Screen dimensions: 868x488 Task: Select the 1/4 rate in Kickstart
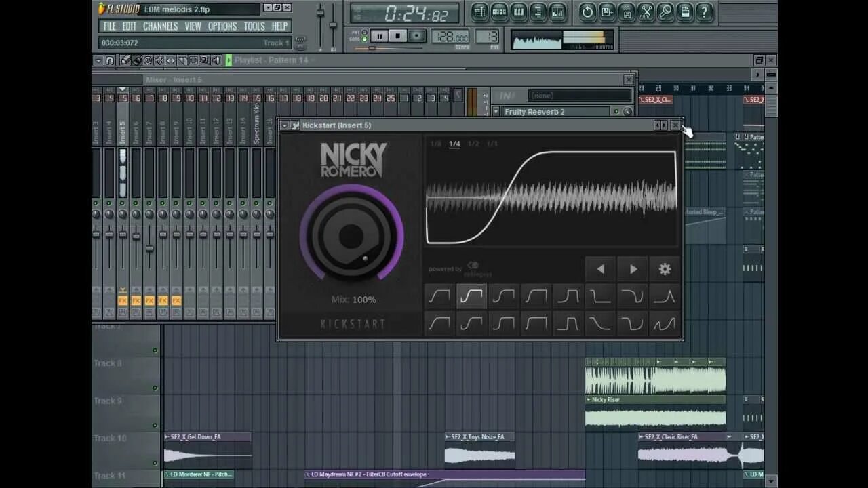pos(454,144)
